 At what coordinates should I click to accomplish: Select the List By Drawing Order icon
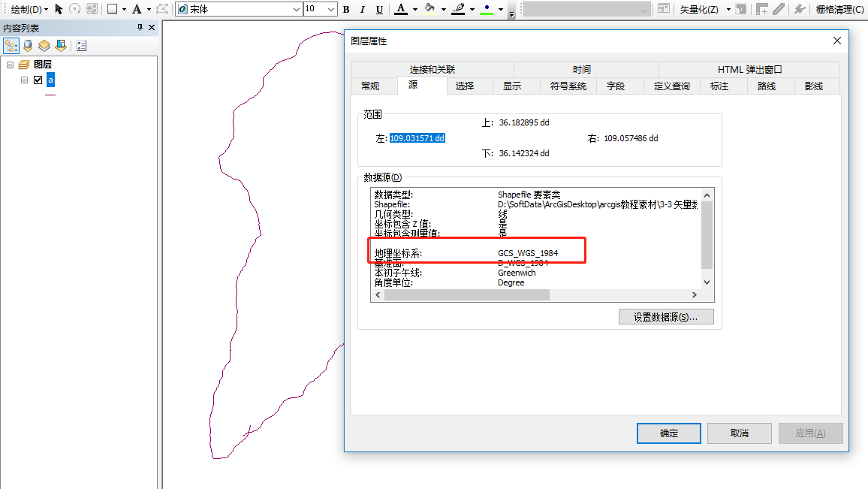(11, 45)
